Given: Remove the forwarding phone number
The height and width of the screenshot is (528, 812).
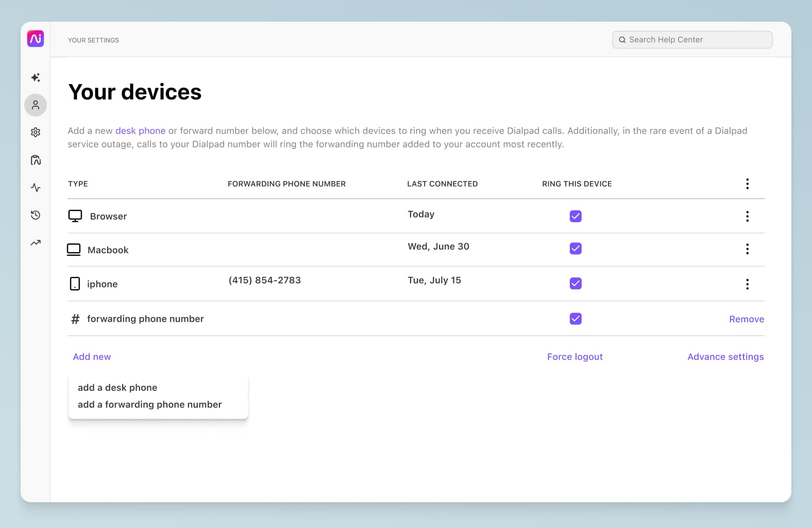Looking at the screenshot, I should pos(747,319).
